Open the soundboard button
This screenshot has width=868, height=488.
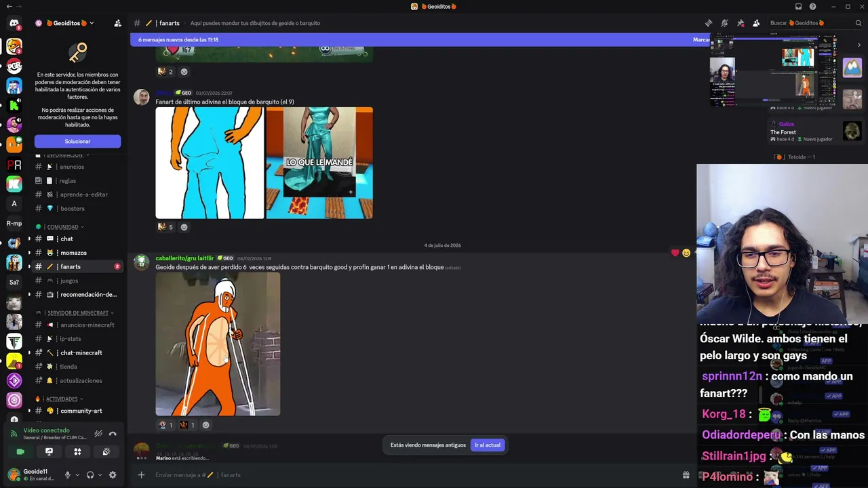[106, 451]
